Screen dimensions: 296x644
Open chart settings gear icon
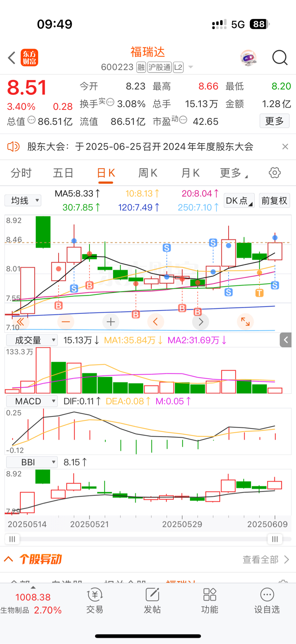(275, 173)
